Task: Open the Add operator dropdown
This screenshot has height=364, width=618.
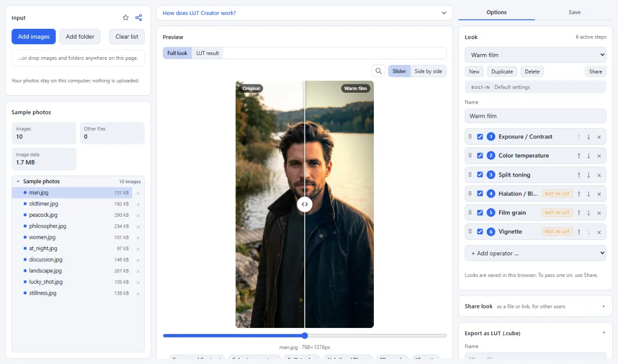Action: [x=536, y=253]
